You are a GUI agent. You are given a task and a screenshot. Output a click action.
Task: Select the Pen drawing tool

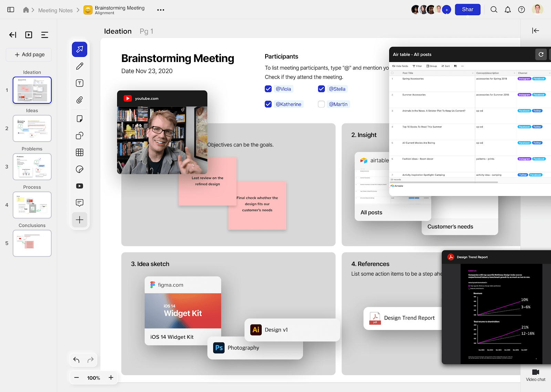[x=80, y=66]
